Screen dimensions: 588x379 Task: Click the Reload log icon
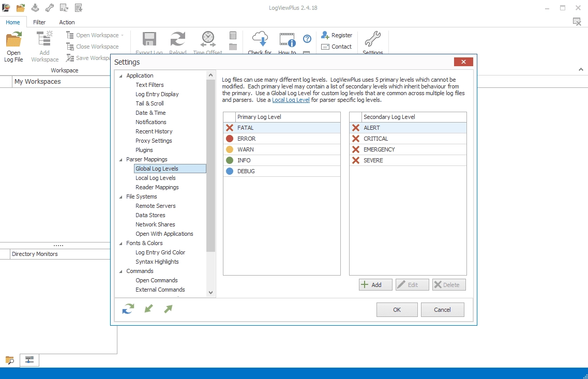coord(178,39)
